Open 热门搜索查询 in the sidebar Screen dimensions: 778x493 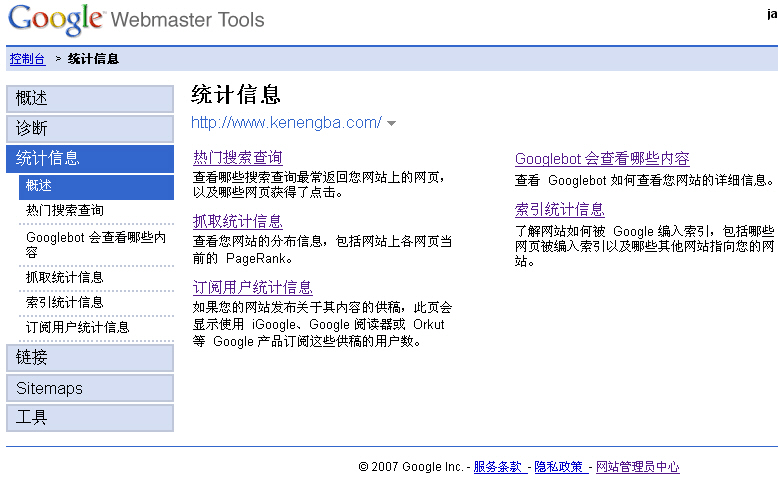[x=65, y=211]
